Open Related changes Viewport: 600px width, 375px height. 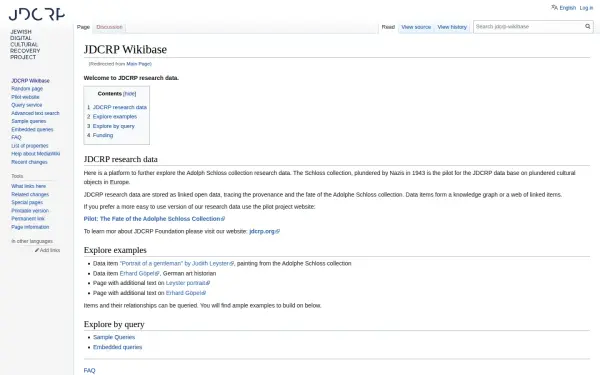pos(30,194)
